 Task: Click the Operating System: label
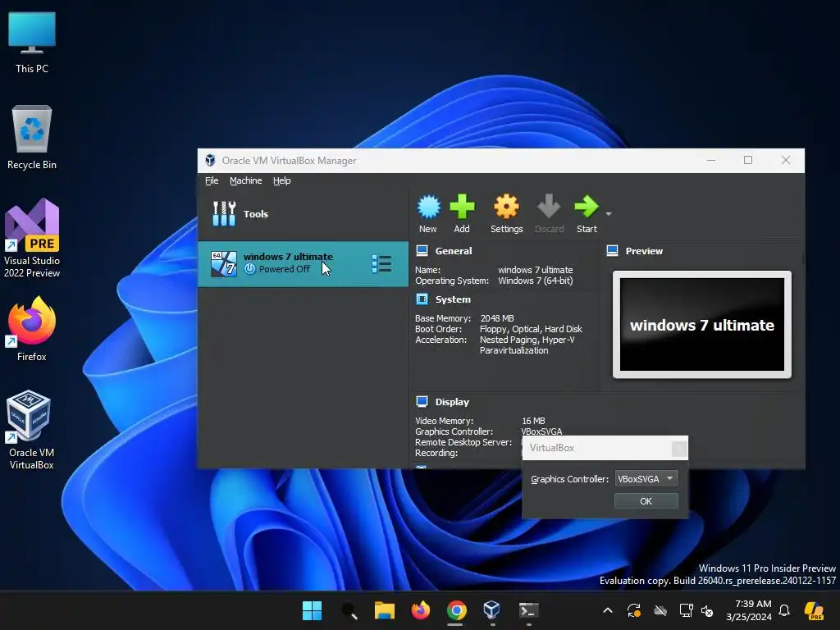452,281
